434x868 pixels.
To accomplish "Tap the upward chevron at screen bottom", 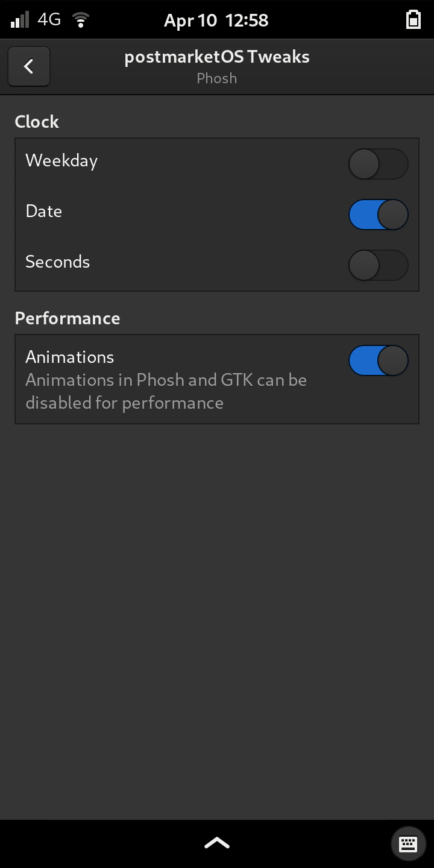I will [216, 842].
